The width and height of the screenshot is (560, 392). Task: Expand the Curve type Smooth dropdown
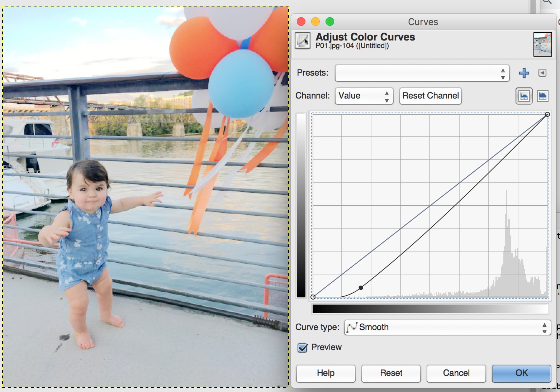pos(447,327)
